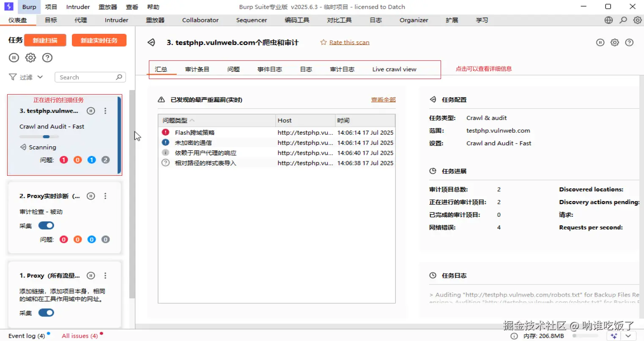Click the AI sparkle icon in status bar
644x341 pixels.
(614, 336)
